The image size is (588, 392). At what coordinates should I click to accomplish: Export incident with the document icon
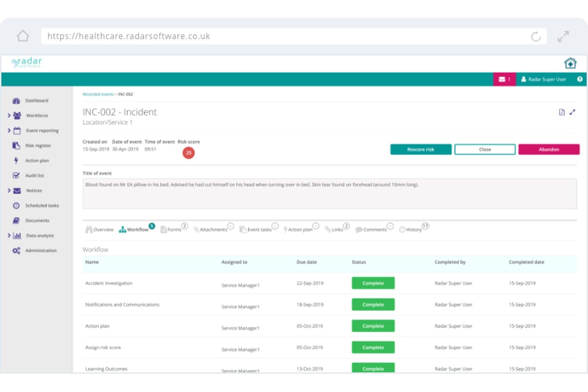(562, 112)
